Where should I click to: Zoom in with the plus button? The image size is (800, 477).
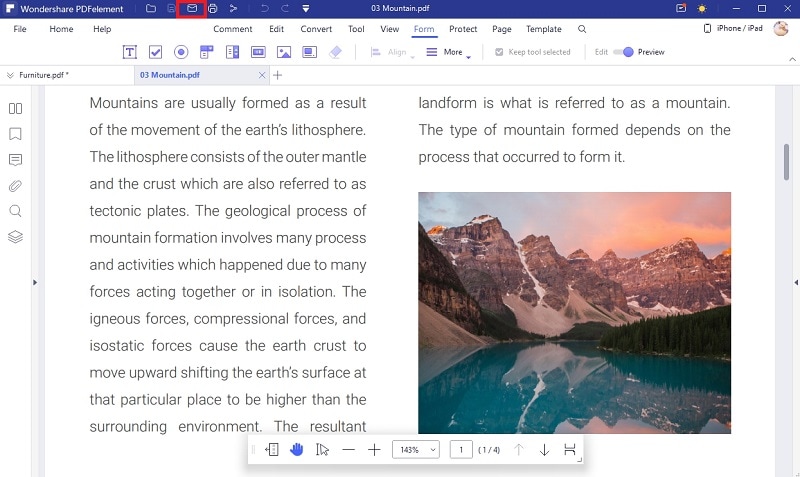point(374,449)
